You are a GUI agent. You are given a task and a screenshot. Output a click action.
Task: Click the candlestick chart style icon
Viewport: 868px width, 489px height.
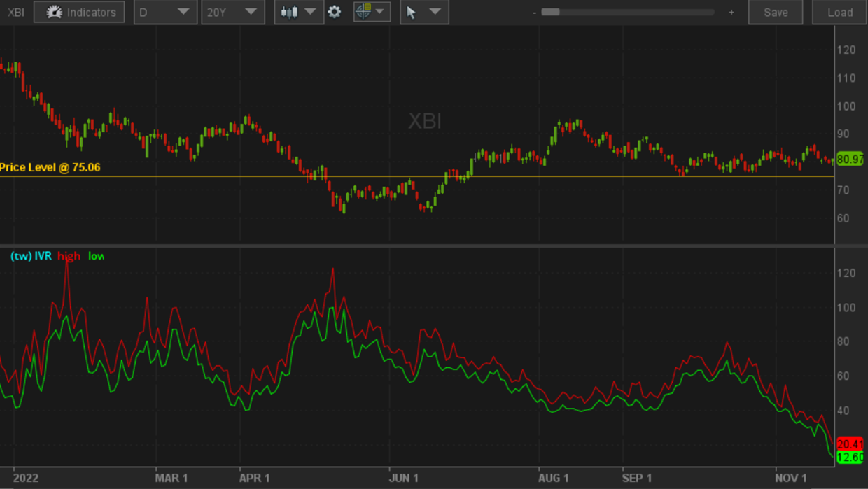289,12
